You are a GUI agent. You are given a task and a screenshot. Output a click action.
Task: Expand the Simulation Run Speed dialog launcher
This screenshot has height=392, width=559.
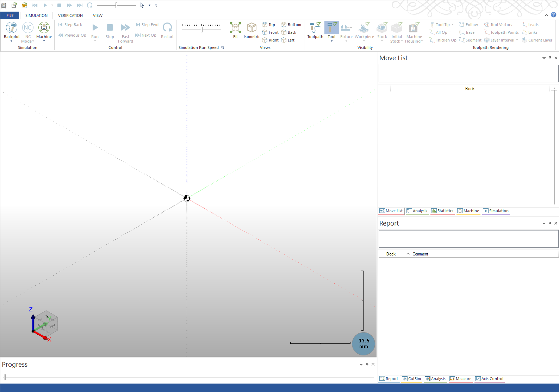click(x=223, y=48)
